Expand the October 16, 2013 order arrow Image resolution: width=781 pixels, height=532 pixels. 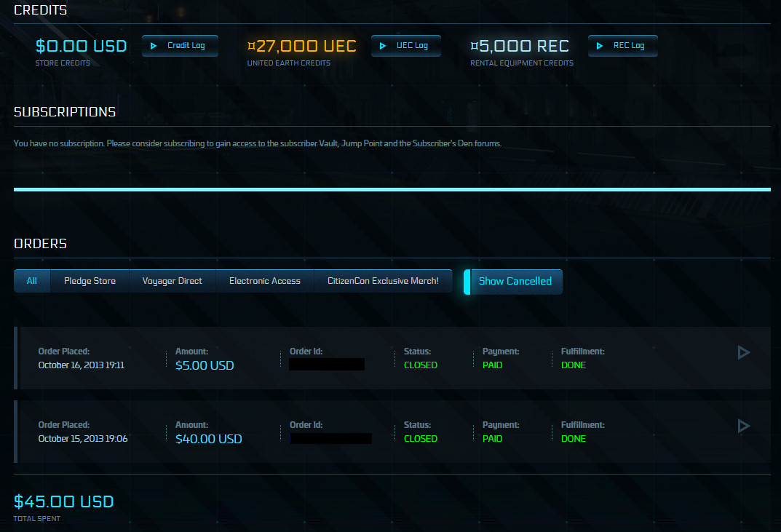pyautogui.click(x=744, y=353)
